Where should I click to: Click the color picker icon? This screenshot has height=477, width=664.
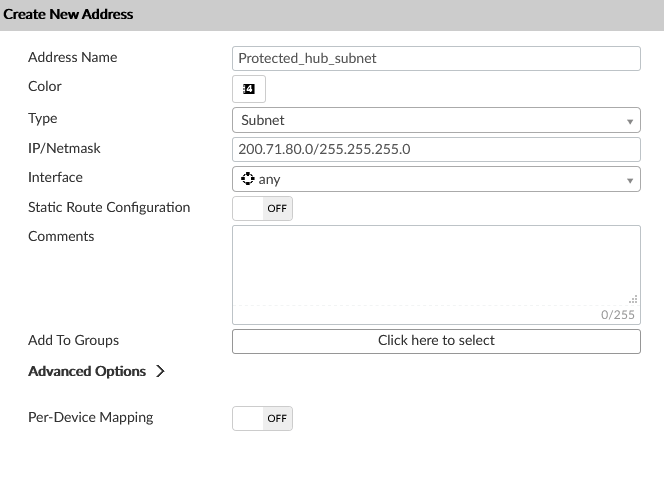[x=249, y=89]
